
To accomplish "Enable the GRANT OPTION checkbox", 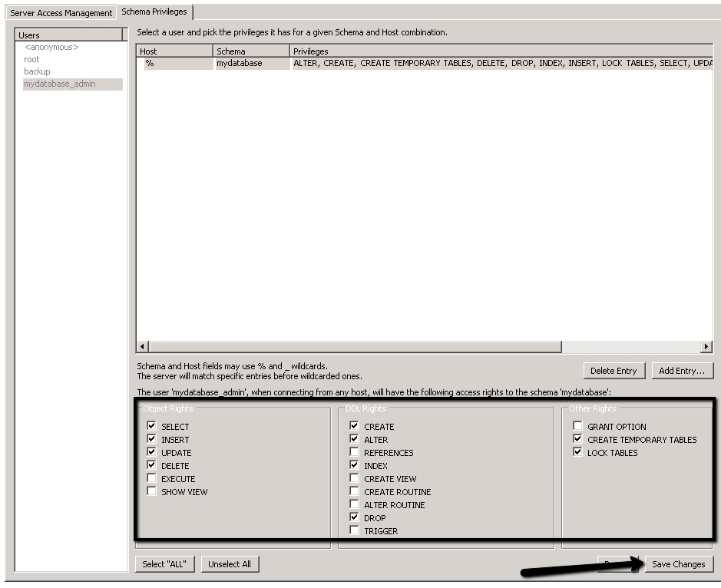I will [x=577, y=426].
